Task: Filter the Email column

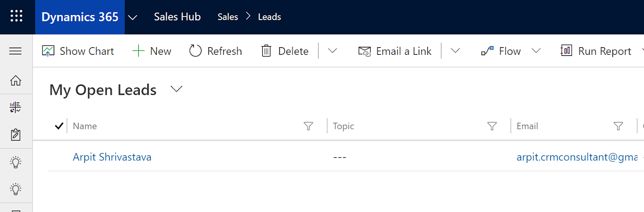Action: (x=618, y=126)
